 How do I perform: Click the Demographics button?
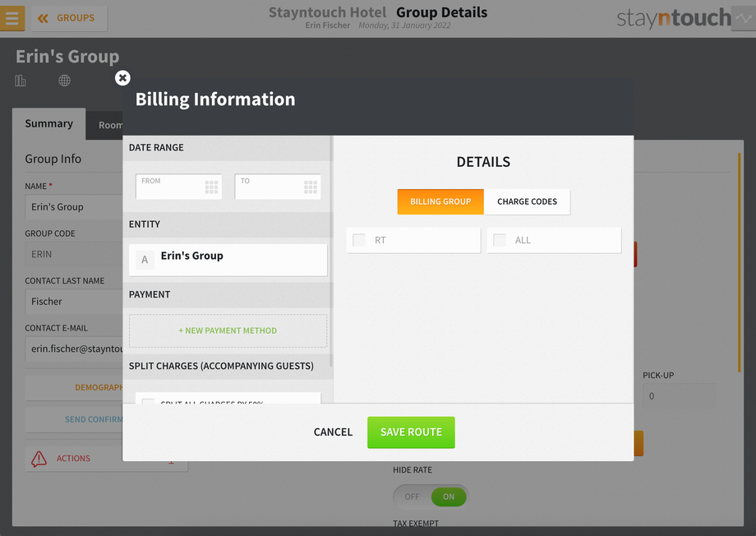point(74,388)
